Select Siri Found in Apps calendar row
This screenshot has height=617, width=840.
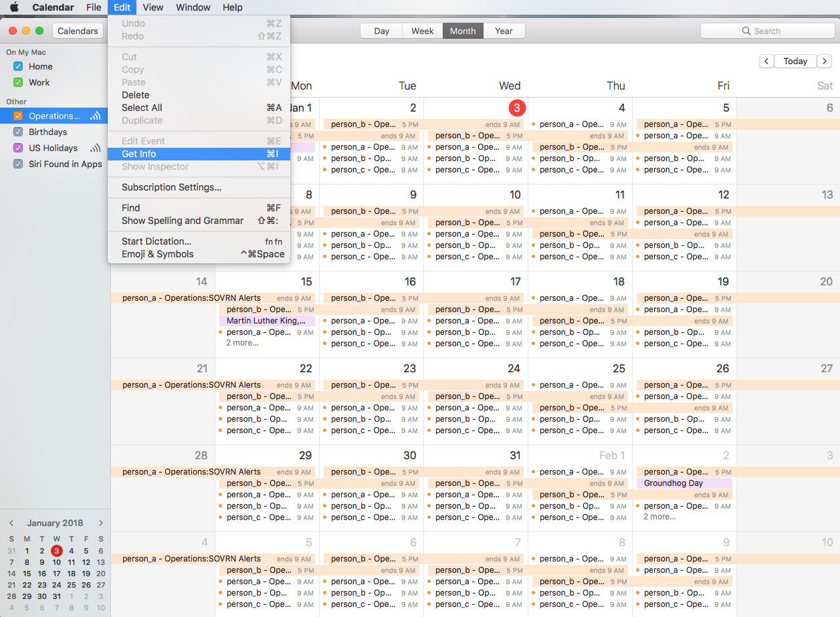tap(55, 164)
